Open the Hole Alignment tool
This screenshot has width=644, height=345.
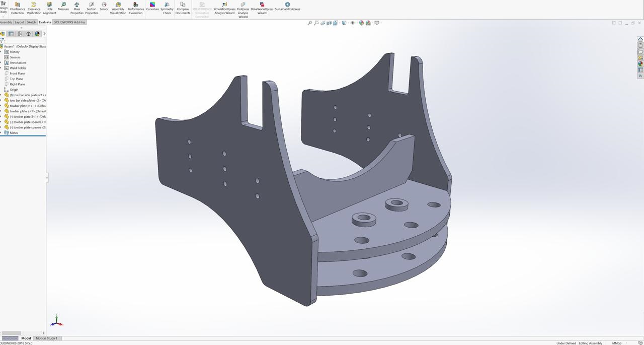pyautogui.click(x=49, y=8)
